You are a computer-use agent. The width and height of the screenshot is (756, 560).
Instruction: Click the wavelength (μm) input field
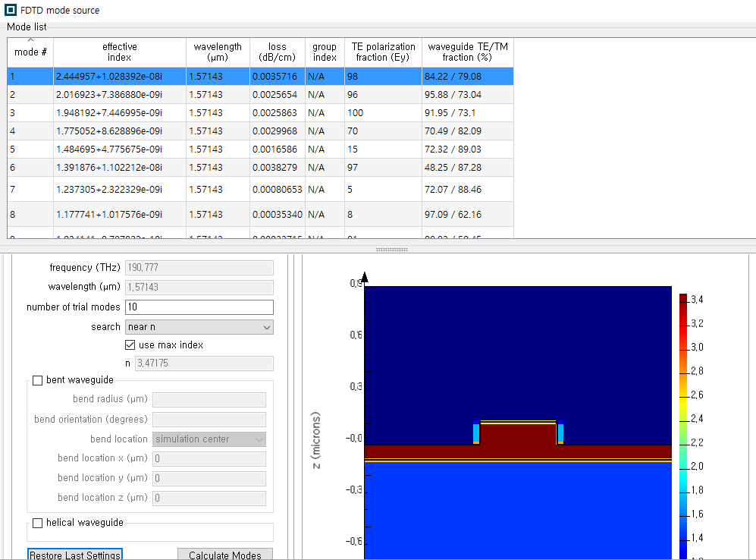[x=199, y=287]
